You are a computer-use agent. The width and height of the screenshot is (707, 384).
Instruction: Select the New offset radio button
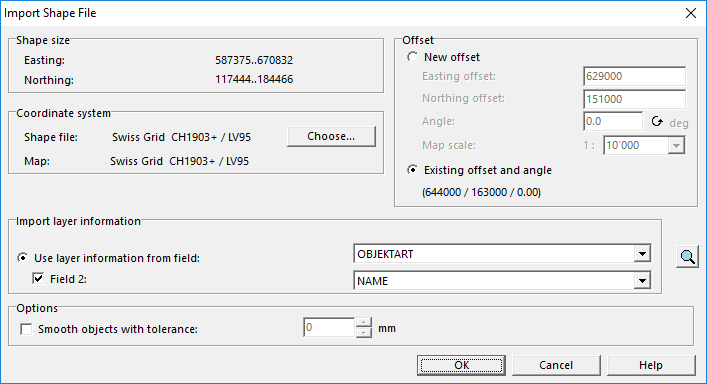click(412, 57)
